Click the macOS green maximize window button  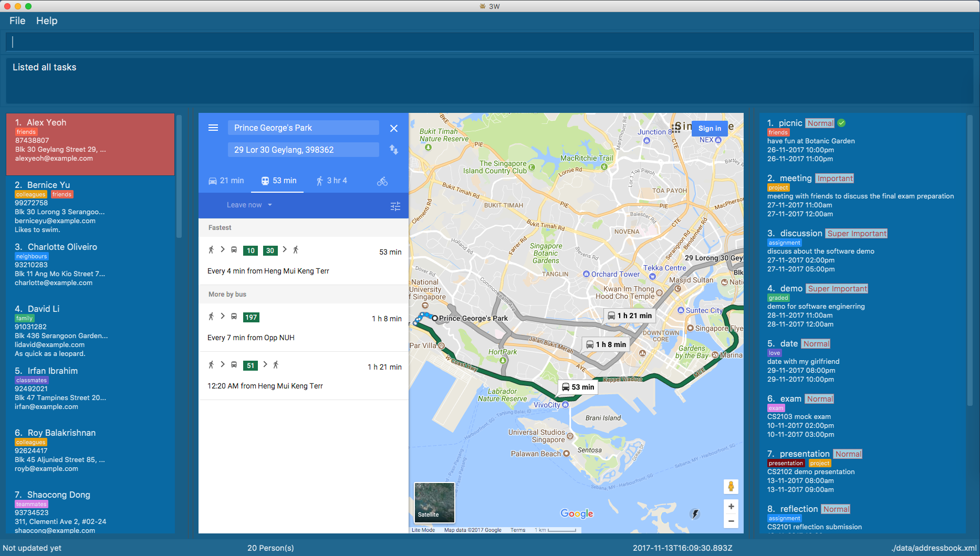point(28,6)
